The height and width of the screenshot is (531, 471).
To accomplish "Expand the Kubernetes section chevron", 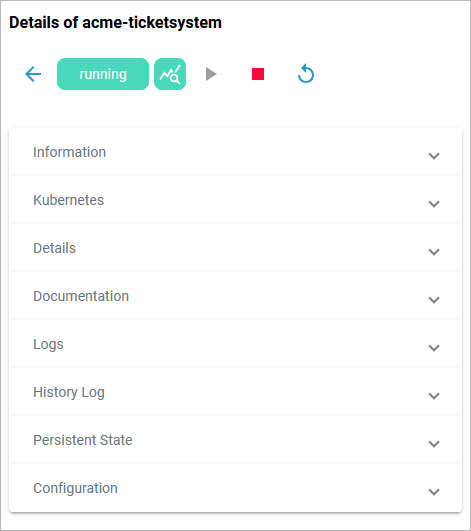I will coord(434,204).
